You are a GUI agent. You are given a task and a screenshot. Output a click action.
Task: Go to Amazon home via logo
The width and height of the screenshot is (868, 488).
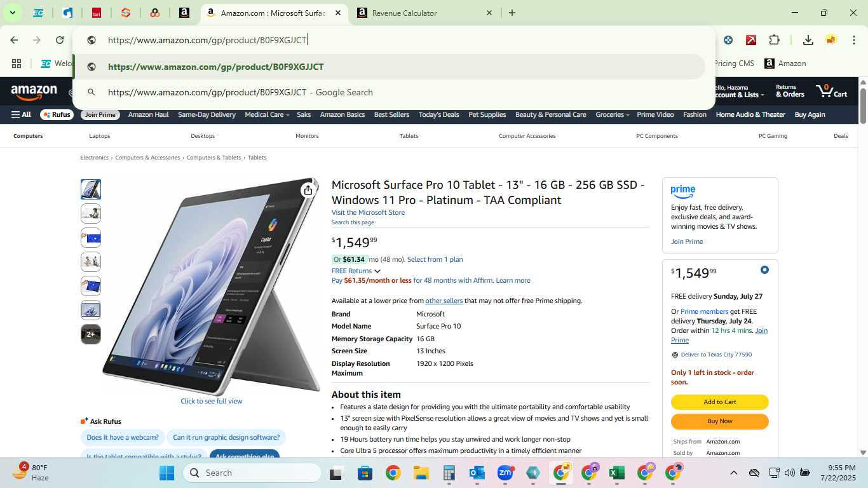click(34, 93)
